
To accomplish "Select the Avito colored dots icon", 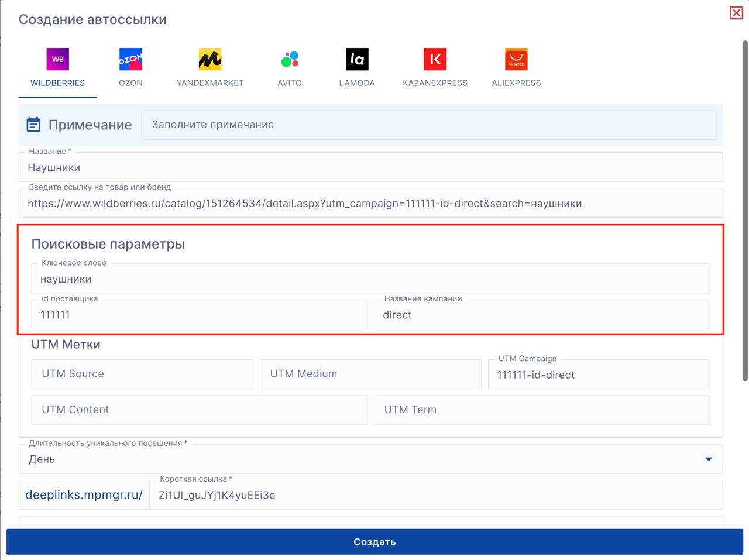I will click(290, 59).
